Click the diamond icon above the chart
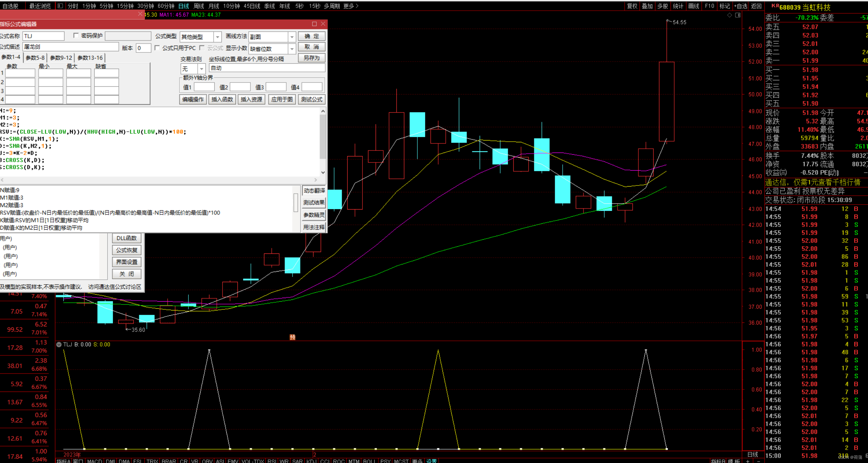868x463 pixels. point(729,15)
